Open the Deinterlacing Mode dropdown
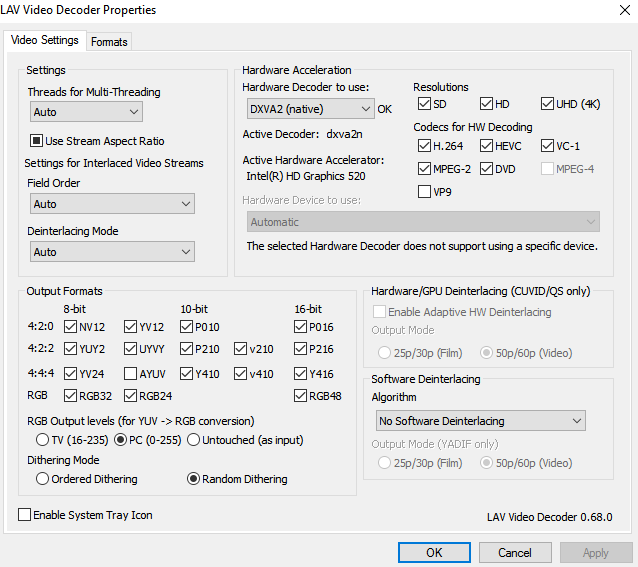 (x=111, y=253)
